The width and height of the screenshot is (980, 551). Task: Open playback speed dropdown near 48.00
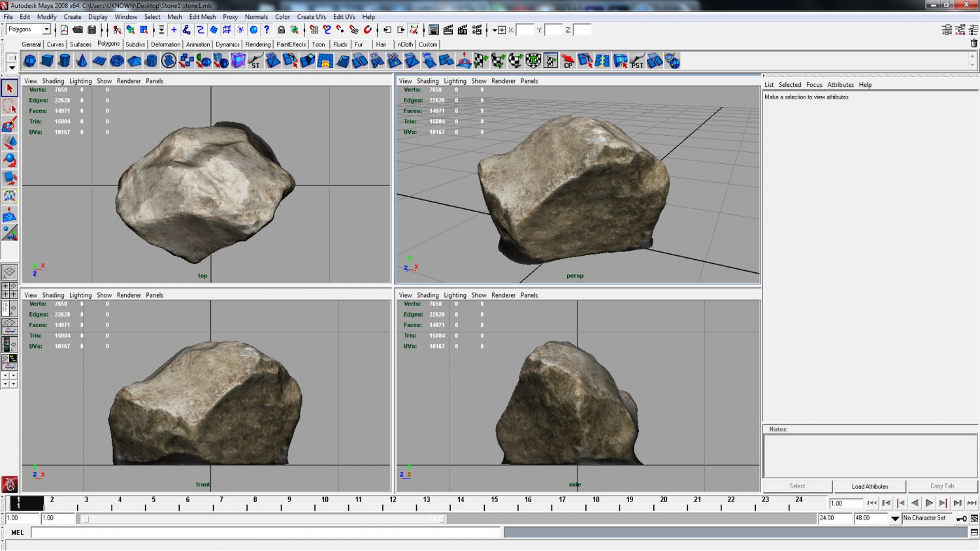tap(895, 518)
